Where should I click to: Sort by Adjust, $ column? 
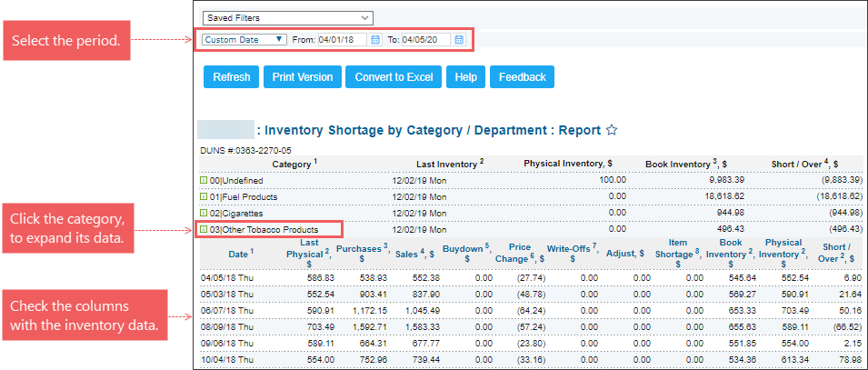(x=625, y=253)
